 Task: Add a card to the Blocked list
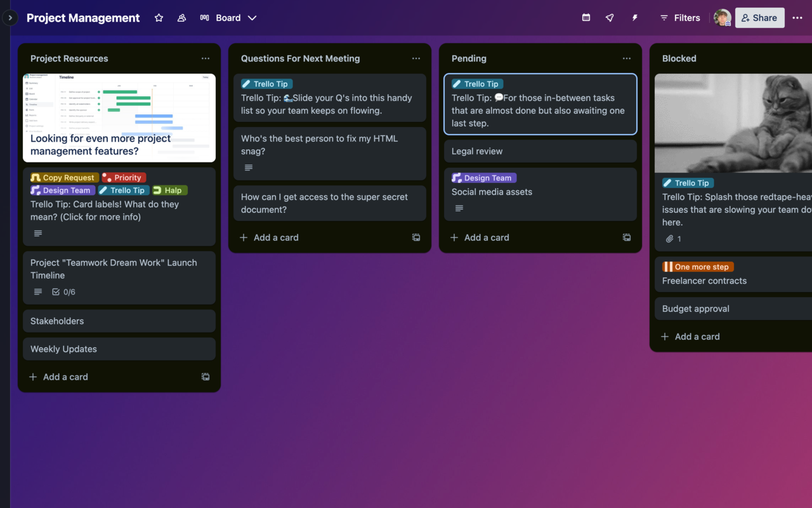(x=690, y=336)
